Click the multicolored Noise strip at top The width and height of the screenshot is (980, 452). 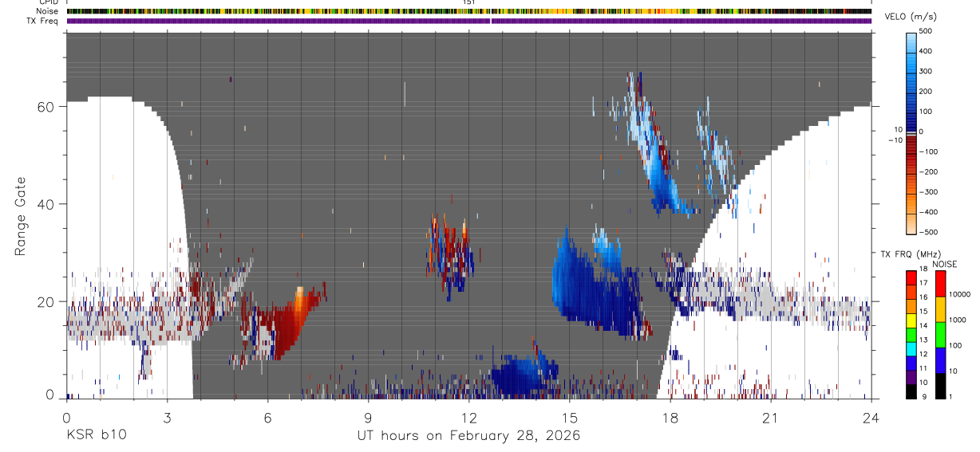click(x=468, y=11)
